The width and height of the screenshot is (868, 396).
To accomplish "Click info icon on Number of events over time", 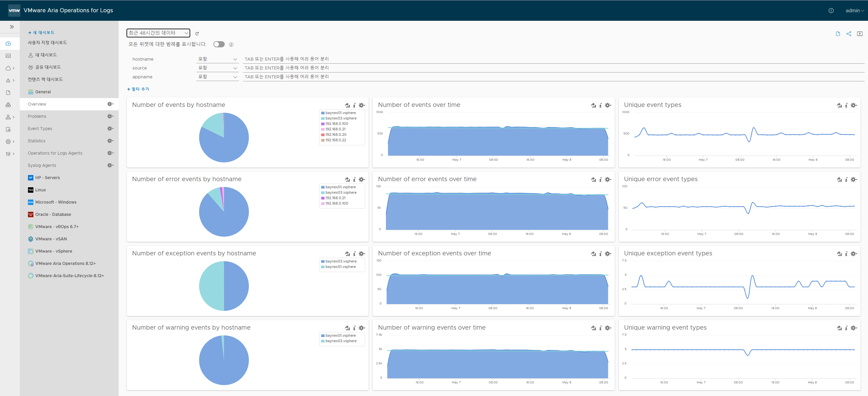I will tap(600, 105).
